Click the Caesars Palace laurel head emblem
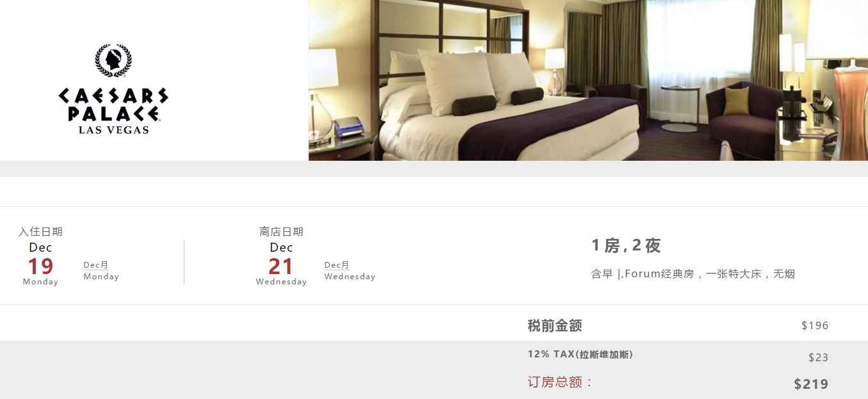 point(113,60)
